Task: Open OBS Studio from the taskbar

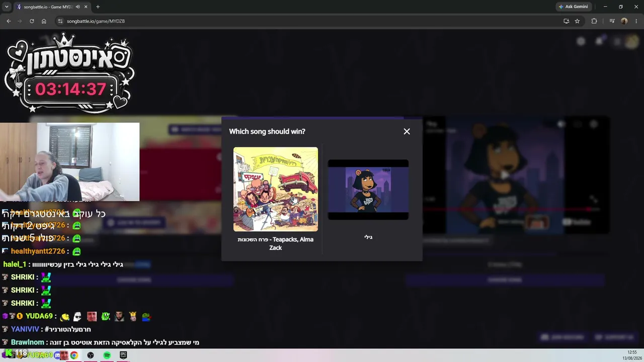Action: pyautogui.click(x=91, y=355)
